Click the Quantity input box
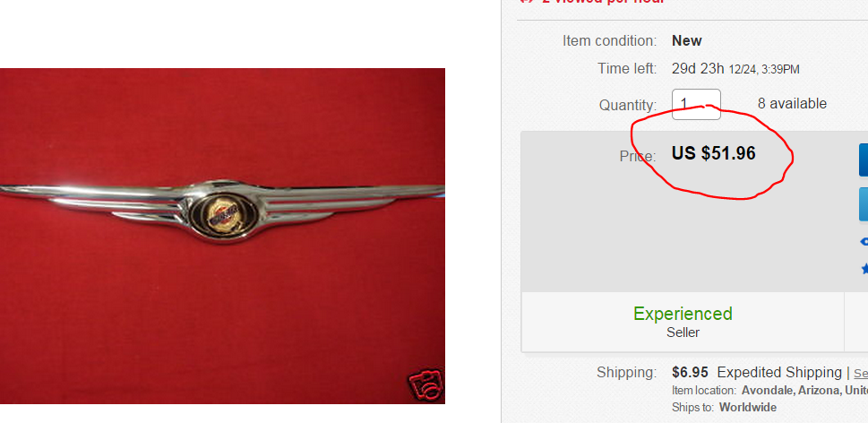The image size is (868, 423). (696, 104)
